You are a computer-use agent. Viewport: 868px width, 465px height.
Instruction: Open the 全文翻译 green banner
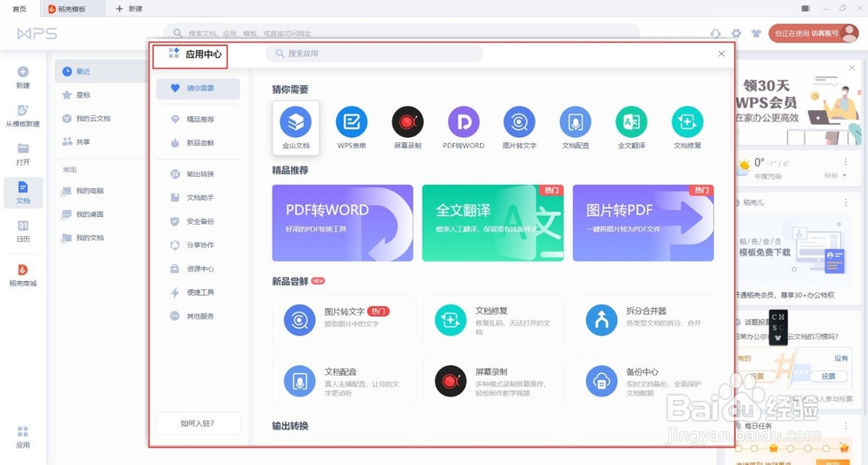(493, 223)
